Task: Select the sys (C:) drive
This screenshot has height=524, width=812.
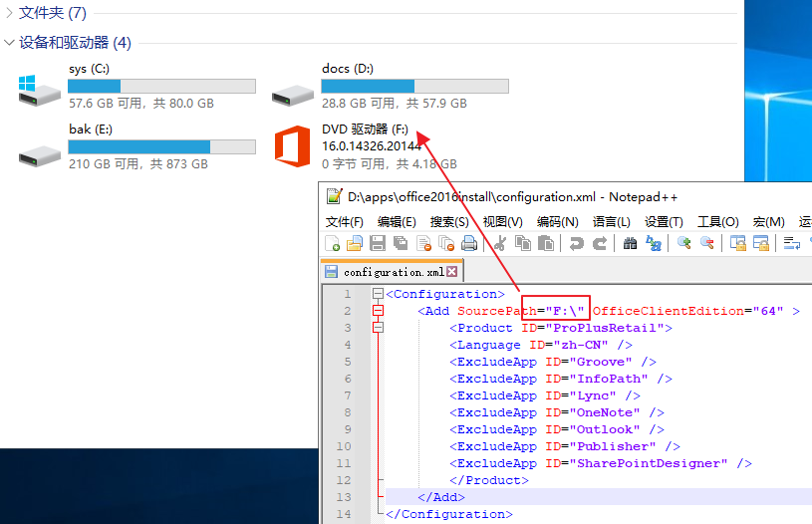Action: [x=137, y=86]
